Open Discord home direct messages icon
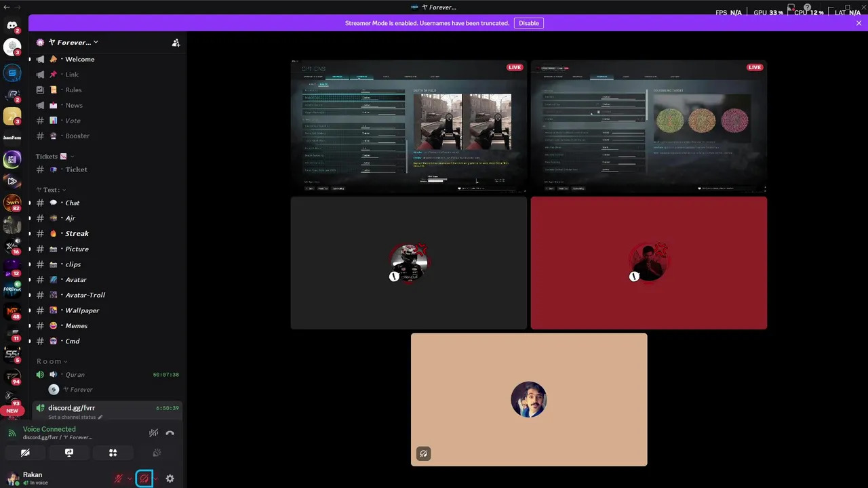The height and width of the screenshot is (488, 868). 12,26
